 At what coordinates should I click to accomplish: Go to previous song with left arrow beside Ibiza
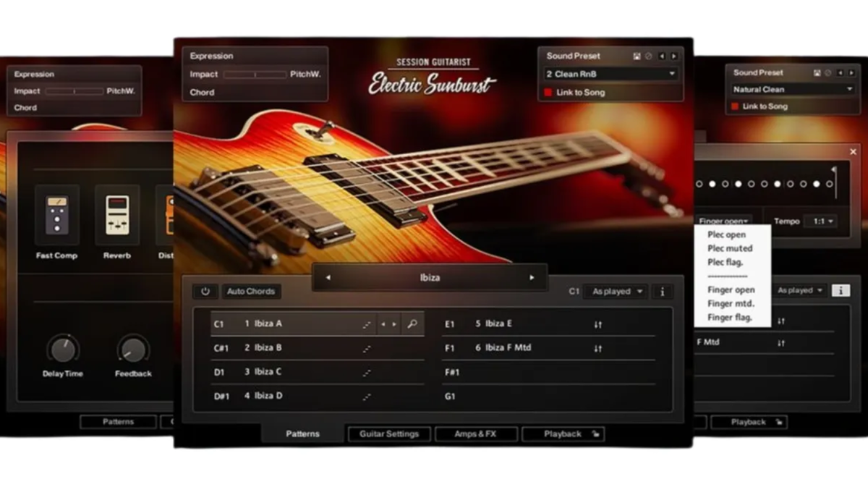pos(328,277)
